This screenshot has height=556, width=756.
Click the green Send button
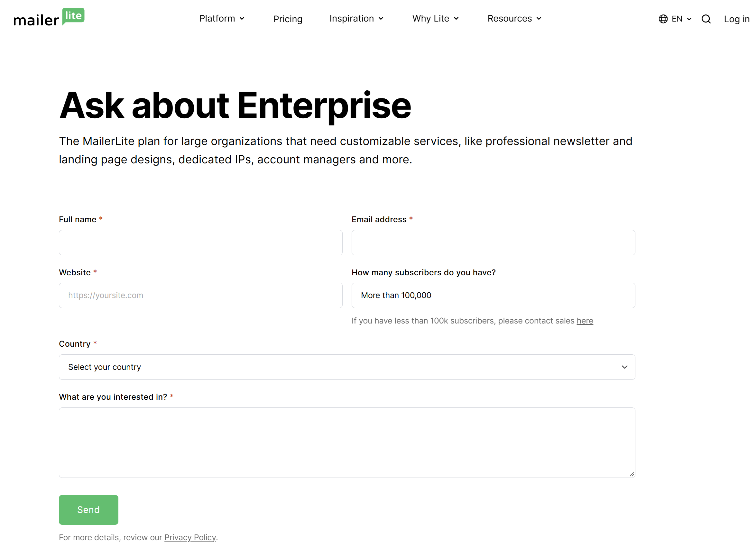coord(88,510)
